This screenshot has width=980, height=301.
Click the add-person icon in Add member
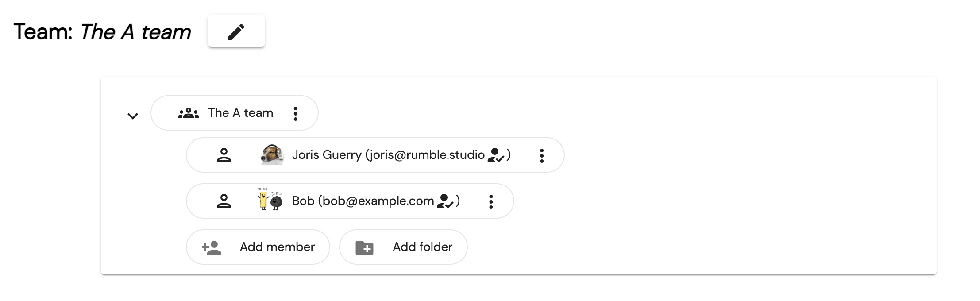pyautogui.click(x=212, y=247)
